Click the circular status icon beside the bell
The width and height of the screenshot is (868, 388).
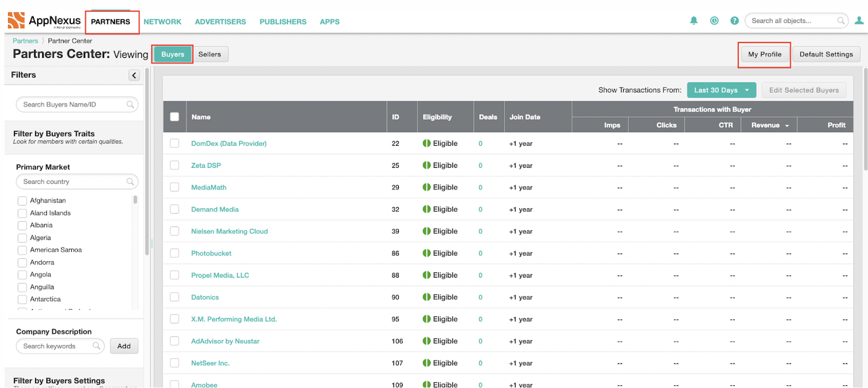pos(714,21)
